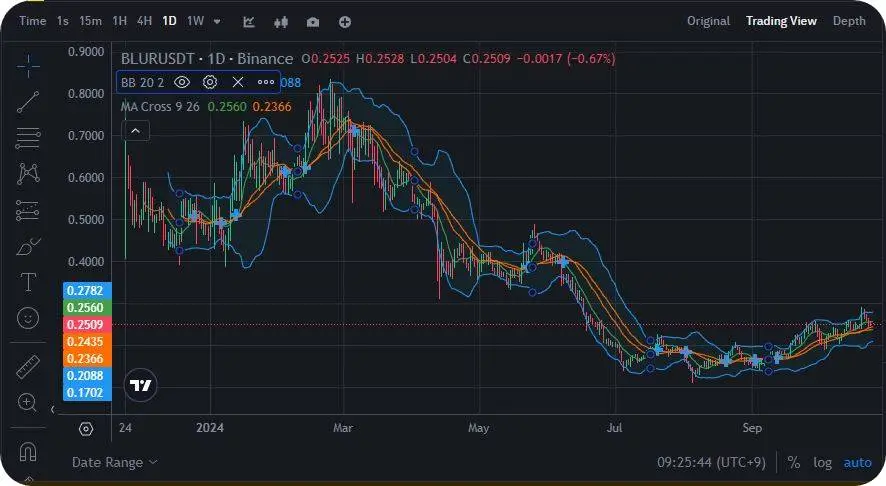Click the blue 0.1702 price label
The height and width of the screenshot is (486, 886).
tap(87, 392)
